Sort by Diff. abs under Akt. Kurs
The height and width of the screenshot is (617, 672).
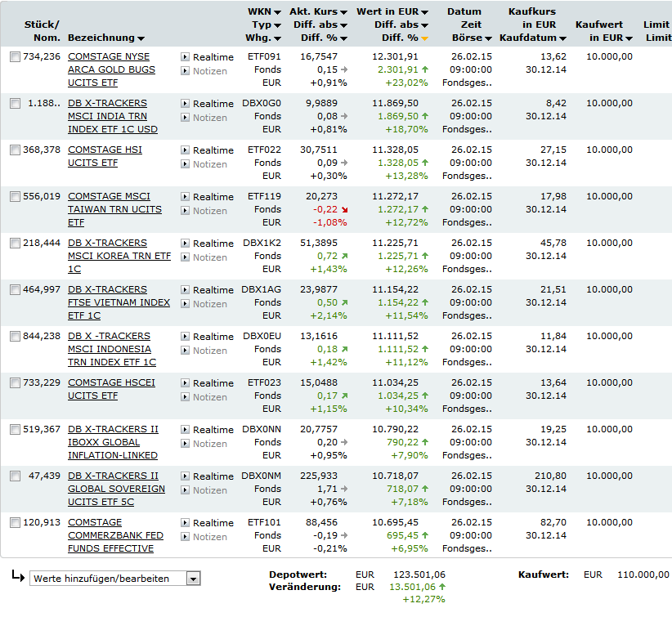(343, 25)
